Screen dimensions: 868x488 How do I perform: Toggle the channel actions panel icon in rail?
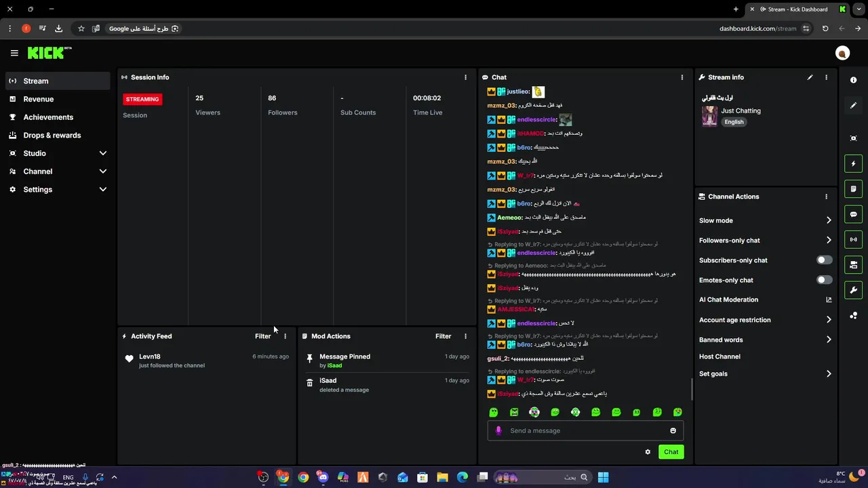(853, 264)
